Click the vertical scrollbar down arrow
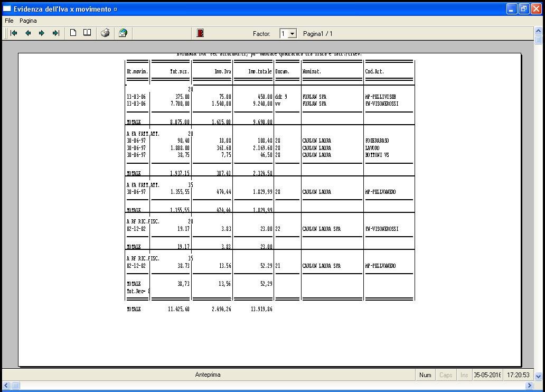This screenshot has width=545, height=392. click(x=538, y=376)
